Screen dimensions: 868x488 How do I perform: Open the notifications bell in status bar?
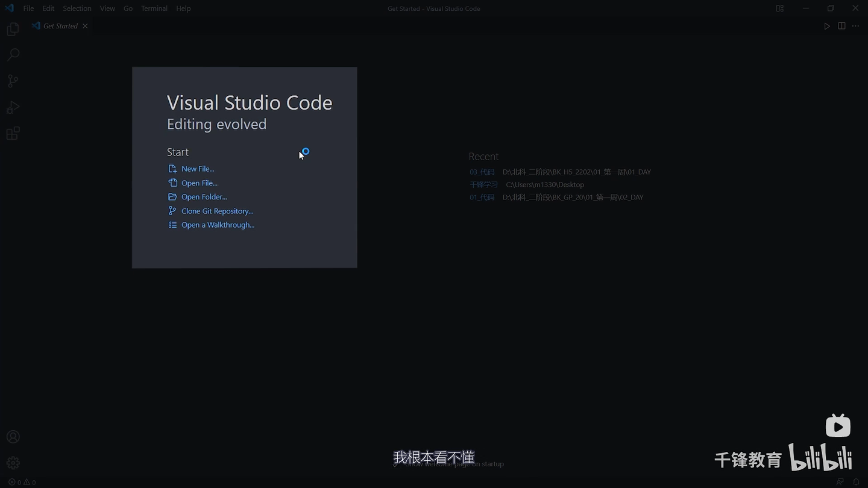coord(856,482)
